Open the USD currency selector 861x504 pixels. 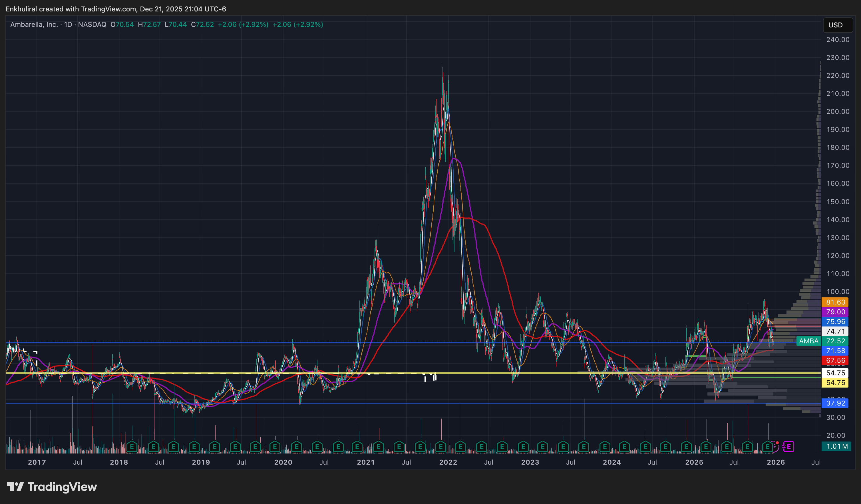[835, 25]
